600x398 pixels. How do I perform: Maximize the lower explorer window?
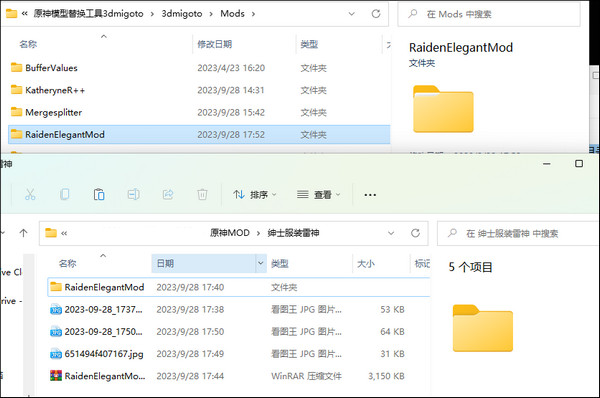click(x=579, y=164)
